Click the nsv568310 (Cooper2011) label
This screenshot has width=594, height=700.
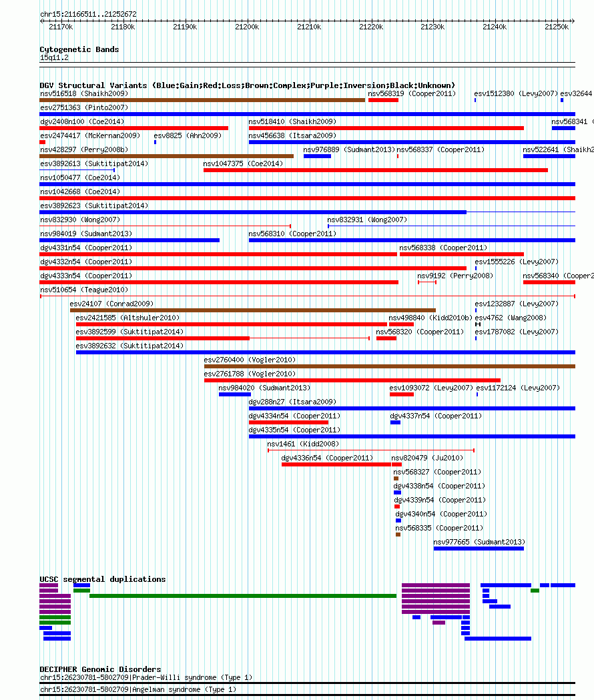click(292, 234)
